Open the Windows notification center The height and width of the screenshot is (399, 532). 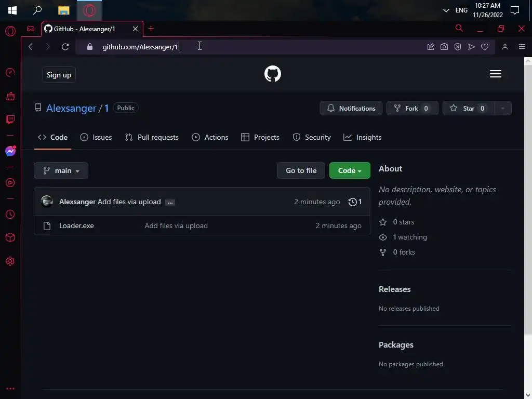[515, 10]
